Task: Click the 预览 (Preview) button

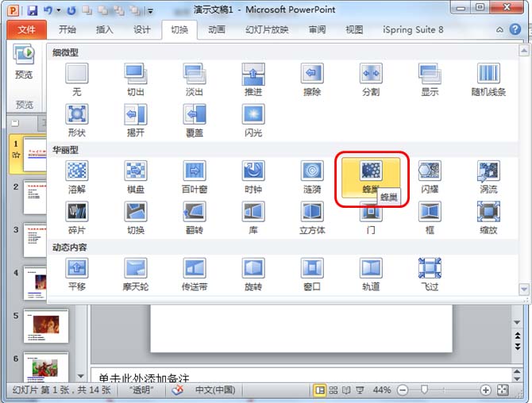Action: 24,63
